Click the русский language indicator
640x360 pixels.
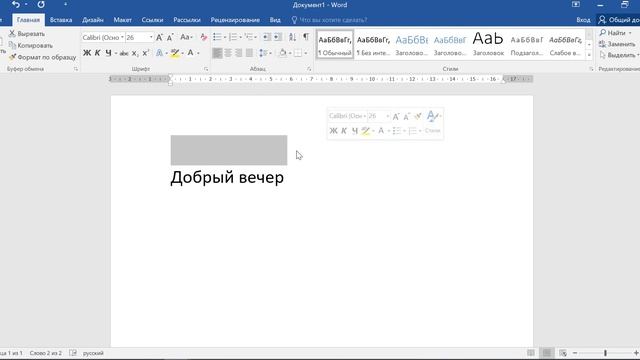click(93, 353)
